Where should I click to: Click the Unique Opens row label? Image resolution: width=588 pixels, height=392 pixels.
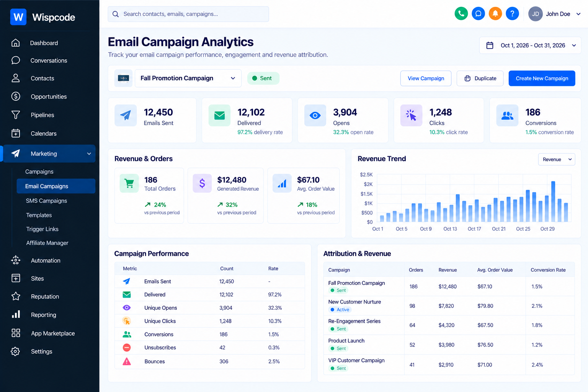pyautogui.click(x=160, y=308)
